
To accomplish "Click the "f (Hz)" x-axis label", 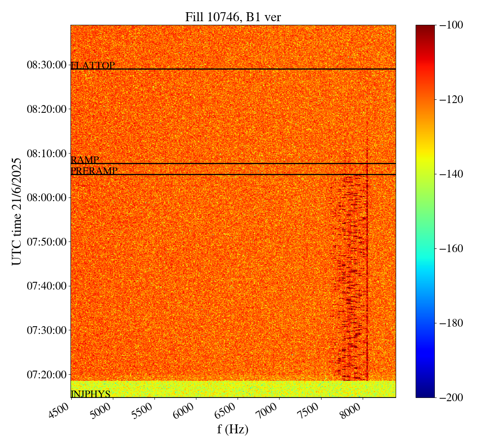I will pos(233,429).
